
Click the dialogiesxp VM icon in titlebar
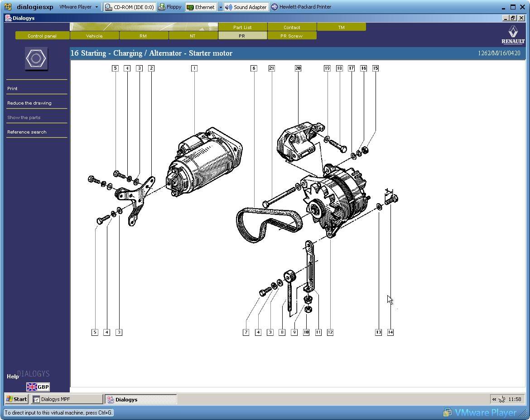(8, 7)
